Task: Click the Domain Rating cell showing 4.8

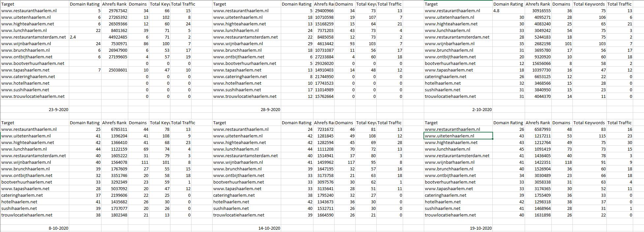Action: click(x=509, y=11)
